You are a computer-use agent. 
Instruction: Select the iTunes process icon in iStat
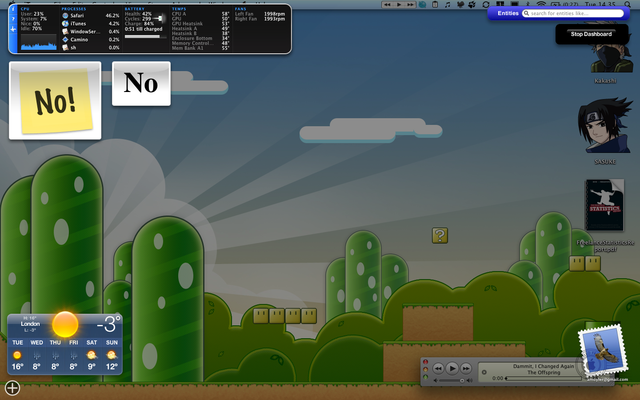point(65,24)
